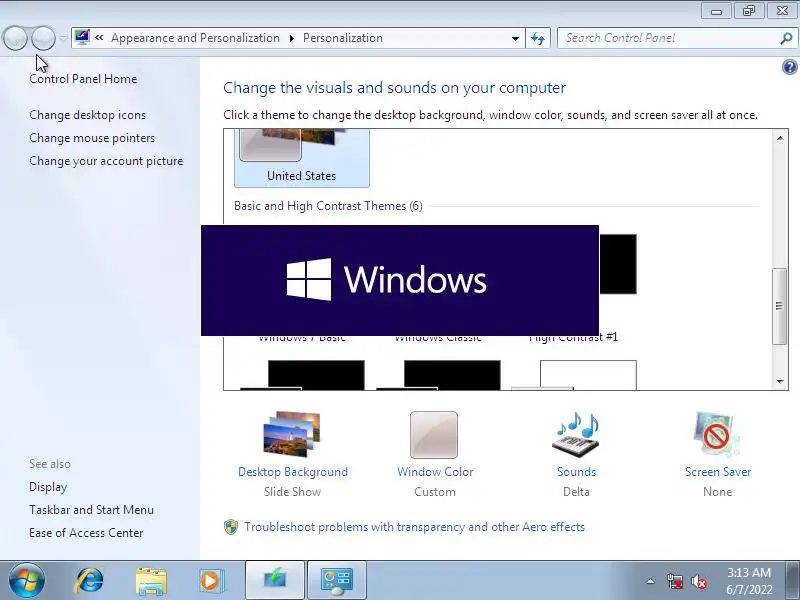Open the Window Color swatch
This screenshot has height=600, width=800.
[434, 435]
